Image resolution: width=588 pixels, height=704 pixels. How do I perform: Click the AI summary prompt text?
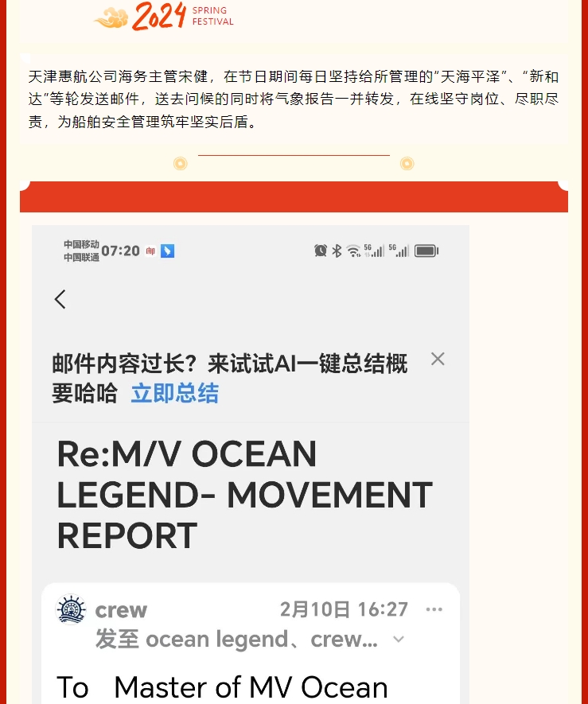point(229,378)
